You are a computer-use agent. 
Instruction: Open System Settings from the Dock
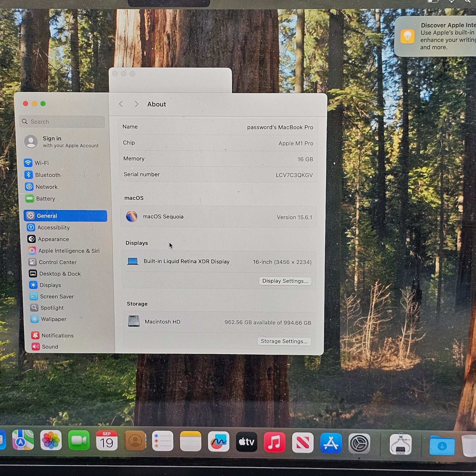pos(359,444)
